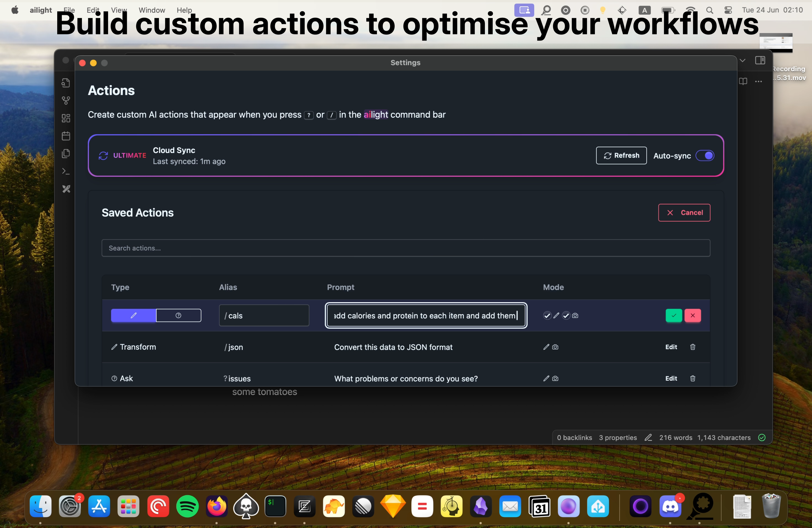Open the three-dot more options menu
This screenshot has width=812, height=528.
758,81
